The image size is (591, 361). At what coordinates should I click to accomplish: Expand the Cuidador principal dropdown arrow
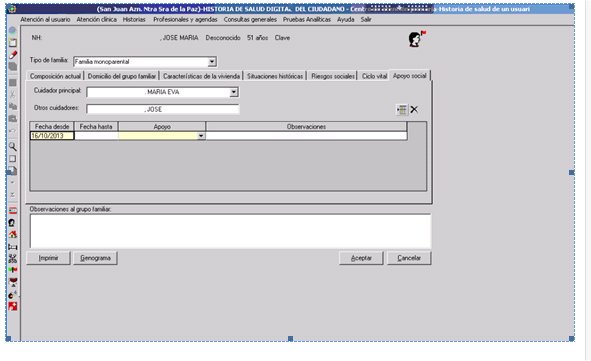234,92
